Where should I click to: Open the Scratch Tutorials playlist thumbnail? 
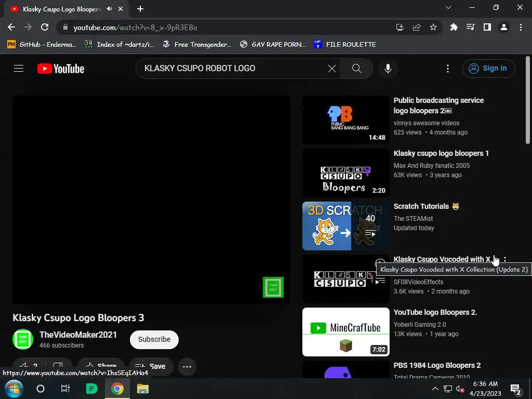tap(345, 226)
